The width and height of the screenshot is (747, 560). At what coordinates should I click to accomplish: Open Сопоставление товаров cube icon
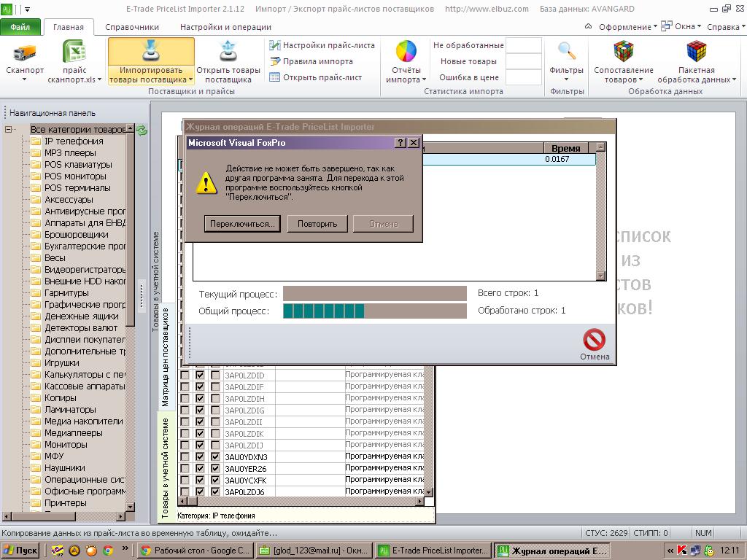click(x=623, y=52)
